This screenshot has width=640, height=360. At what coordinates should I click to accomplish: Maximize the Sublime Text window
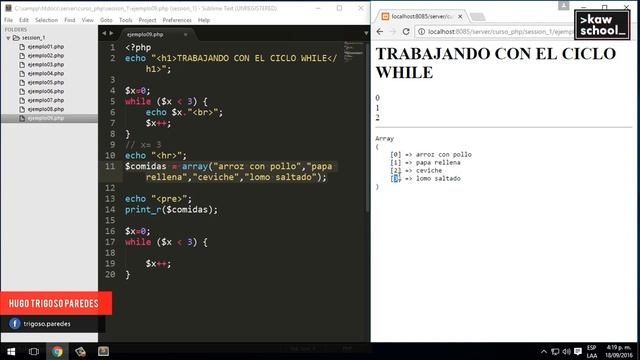coord(339,8)
